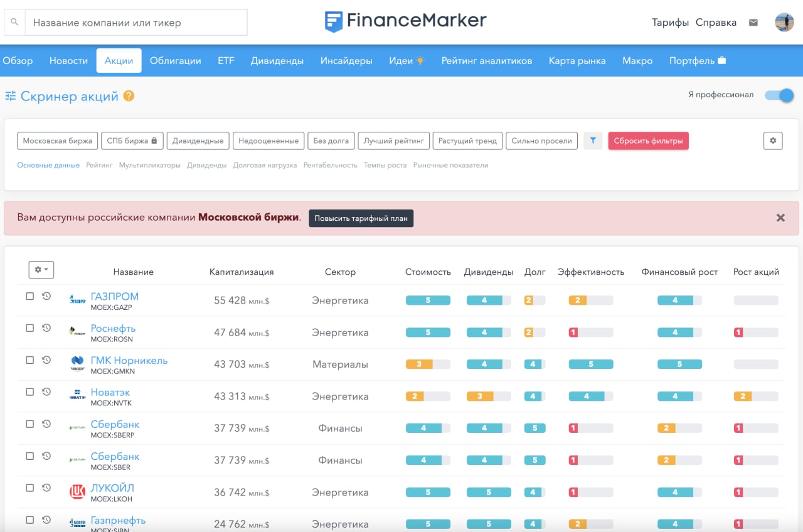Click the help question mark beside Скринер акций

(129, 96)
